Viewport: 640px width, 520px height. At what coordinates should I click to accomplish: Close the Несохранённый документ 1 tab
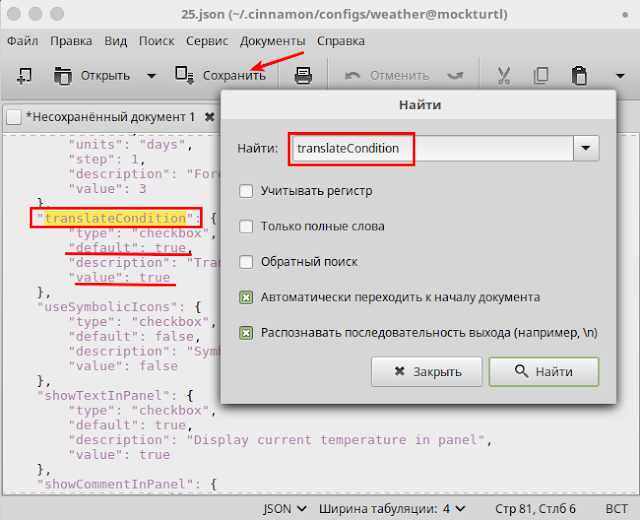(x=210, y=117)
